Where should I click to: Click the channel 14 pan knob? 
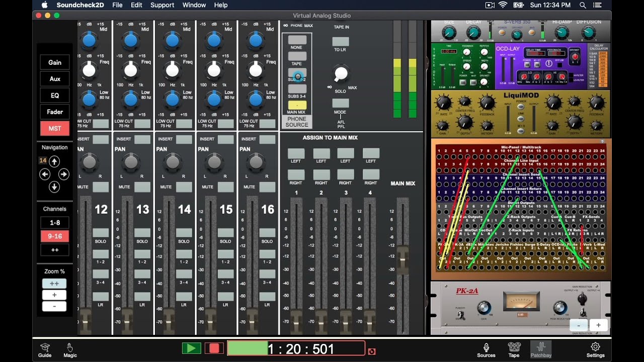pos(173,162)
